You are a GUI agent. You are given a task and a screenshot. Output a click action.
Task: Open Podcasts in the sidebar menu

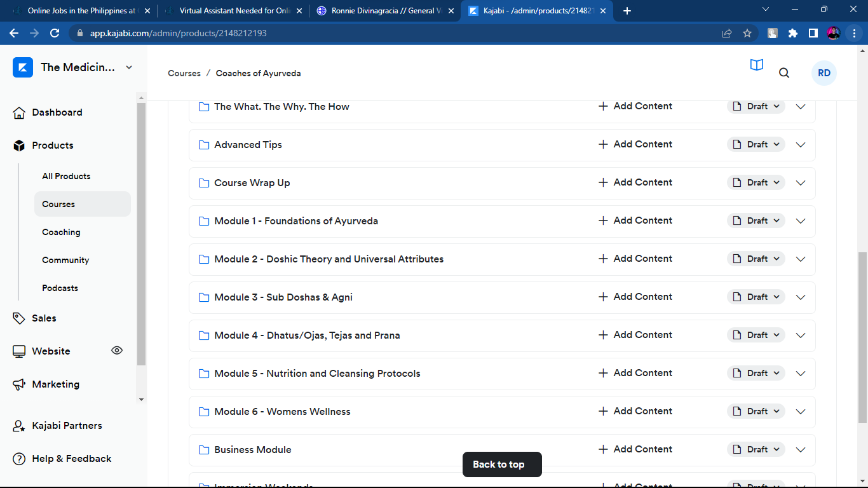[x=60, y=288]
